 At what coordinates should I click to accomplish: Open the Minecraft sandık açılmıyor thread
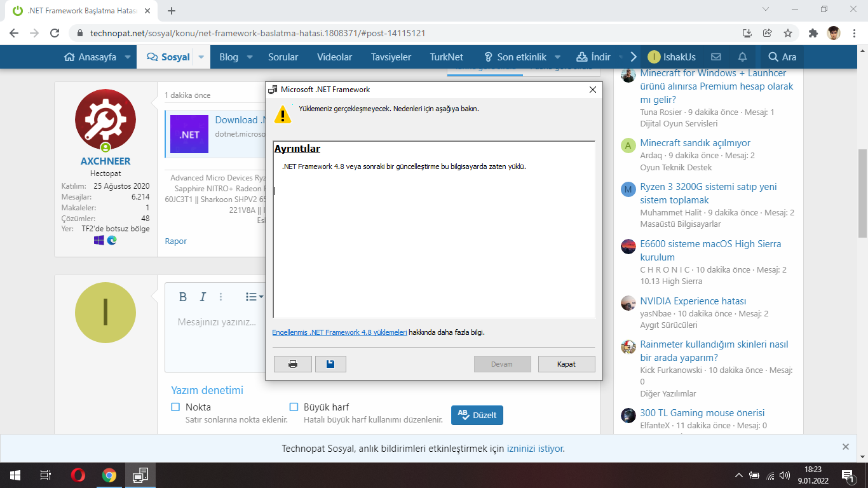tap(695, 143)
